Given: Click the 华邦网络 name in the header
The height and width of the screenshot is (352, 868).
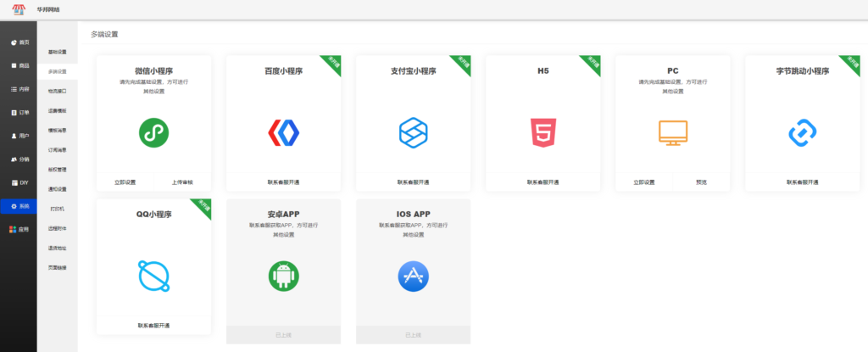Looking at the screenshot, I should click(48, 9).
